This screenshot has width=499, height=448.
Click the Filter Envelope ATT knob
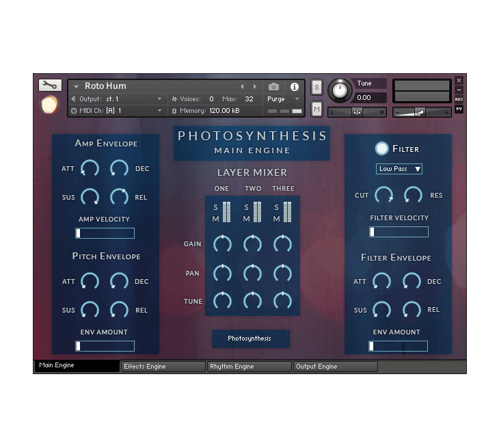381,282
